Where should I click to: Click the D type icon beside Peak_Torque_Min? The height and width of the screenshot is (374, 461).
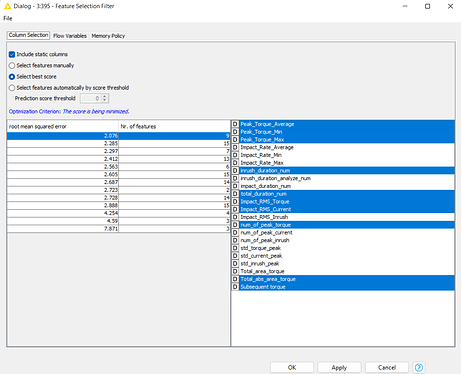pos(235,132)
